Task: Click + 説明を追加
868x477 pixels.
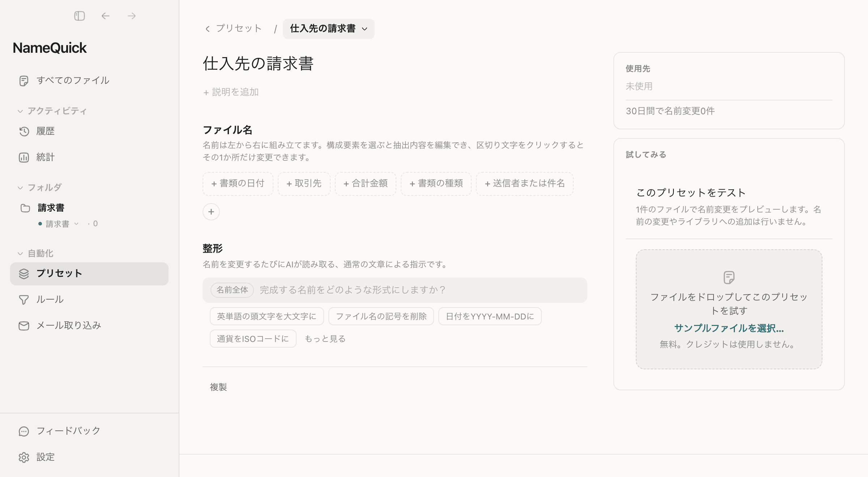Action: 231,92
